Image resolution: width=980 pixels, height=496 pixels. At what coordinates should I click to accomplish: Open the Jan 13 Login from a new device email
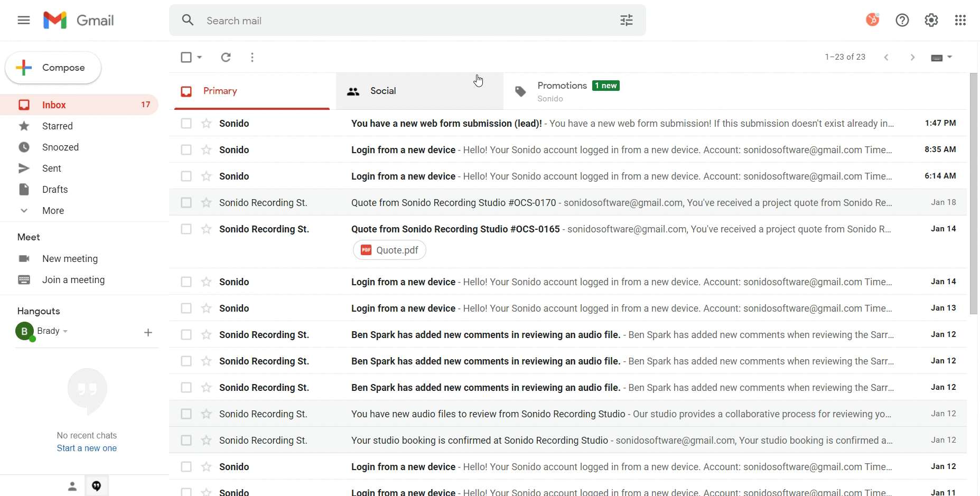click(x=568, y=308)
